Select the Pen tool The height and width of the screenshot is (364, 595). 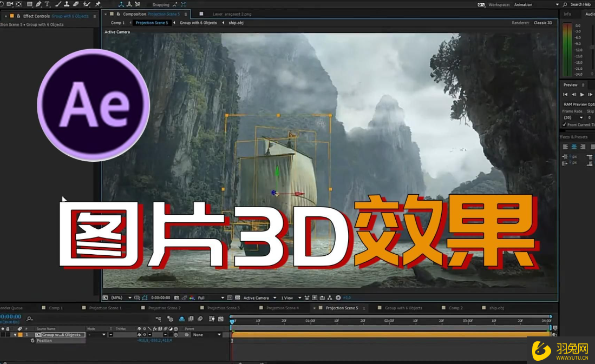tap(38, 5)
